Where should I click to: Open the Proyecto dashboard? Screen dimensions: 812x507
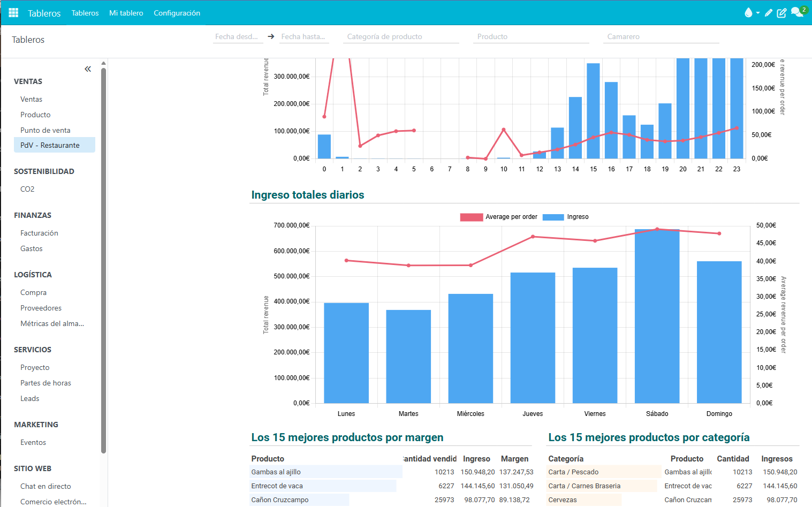click(x=55, y=367)
